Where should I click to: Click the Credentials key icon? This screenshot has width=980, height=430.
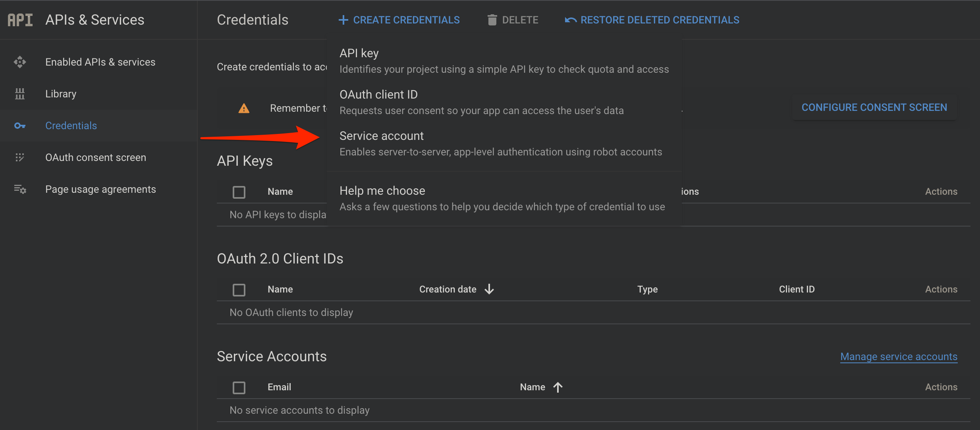20,126
